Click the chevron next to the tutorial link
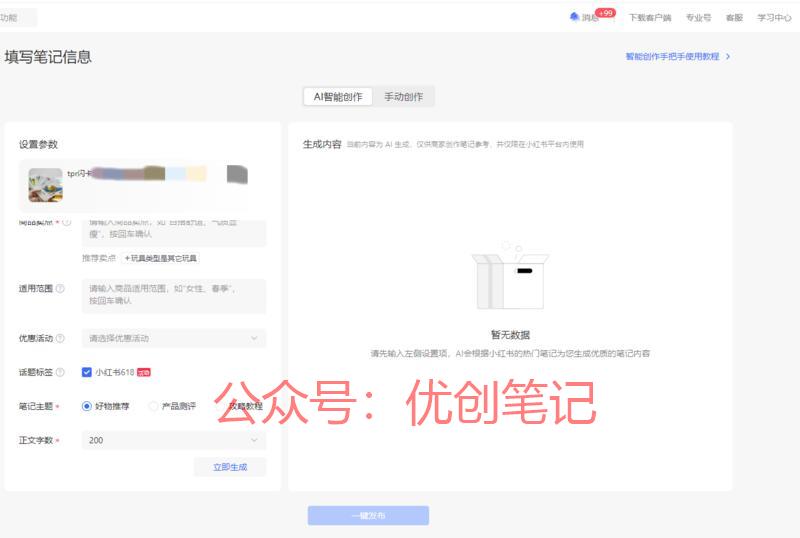The height and width of the screenshot is (538, 800). tap(728, 56)
